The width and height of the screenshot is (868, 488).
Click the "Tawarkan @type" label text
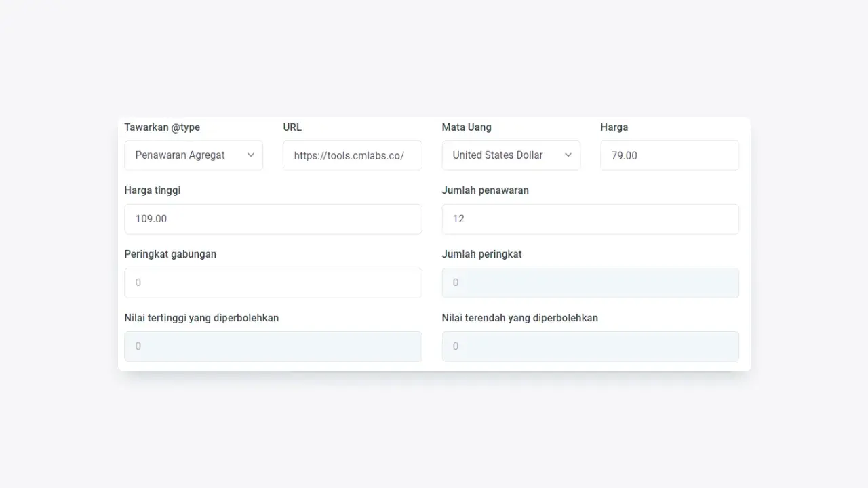point(162,127)
